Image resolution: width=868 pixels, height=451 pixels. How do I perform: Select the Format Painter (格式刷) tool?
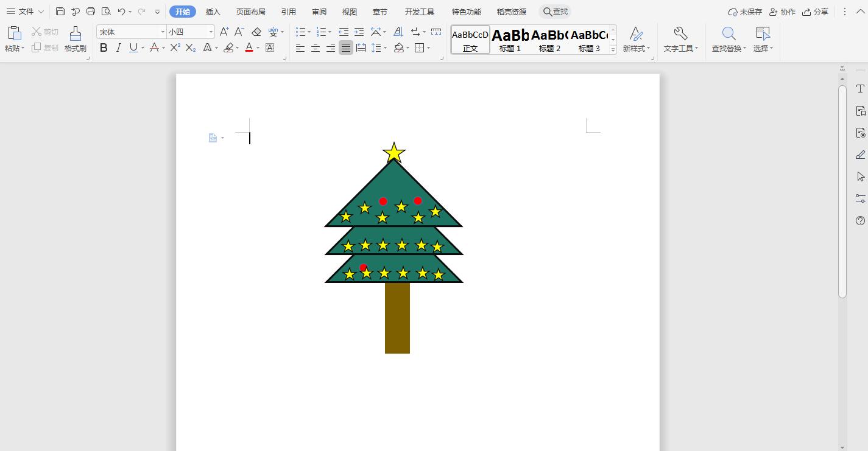pos(76,39)
